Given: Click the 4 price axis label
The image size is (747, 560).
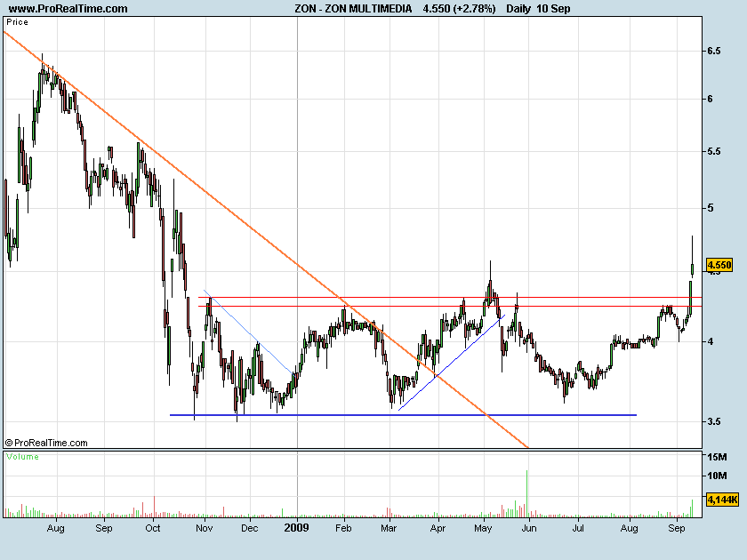Looking at the screenshot, I should [711, 341].
